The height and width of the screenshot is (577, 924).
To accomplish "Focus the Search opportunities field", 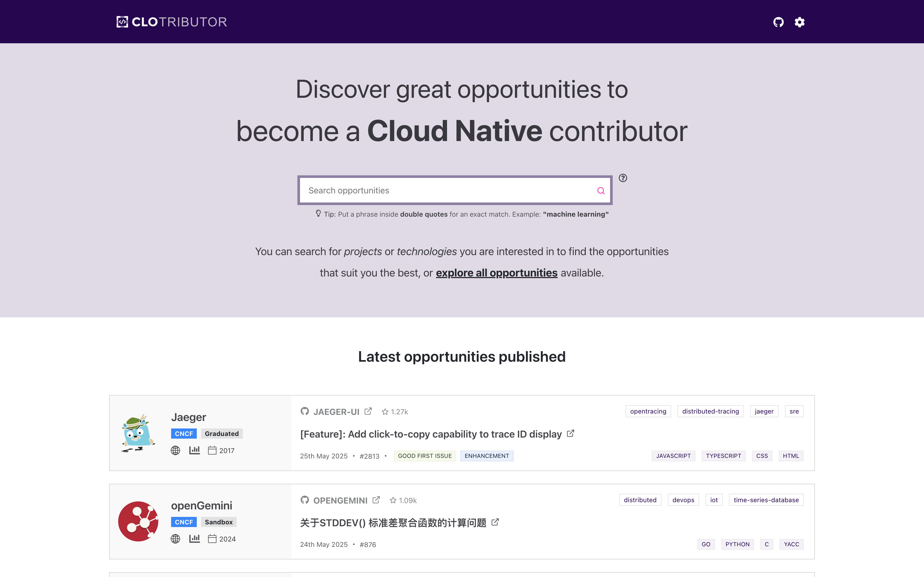I will (x=447, y=190).
